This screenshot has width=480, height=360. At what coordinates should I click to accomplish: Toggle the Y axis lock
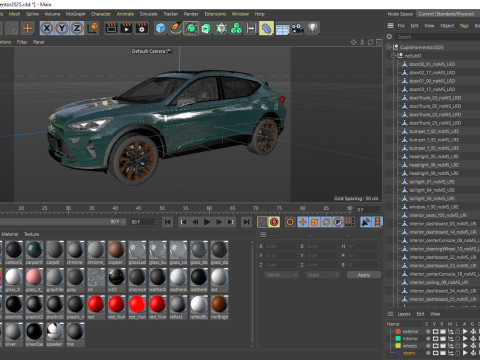[62, 28]
